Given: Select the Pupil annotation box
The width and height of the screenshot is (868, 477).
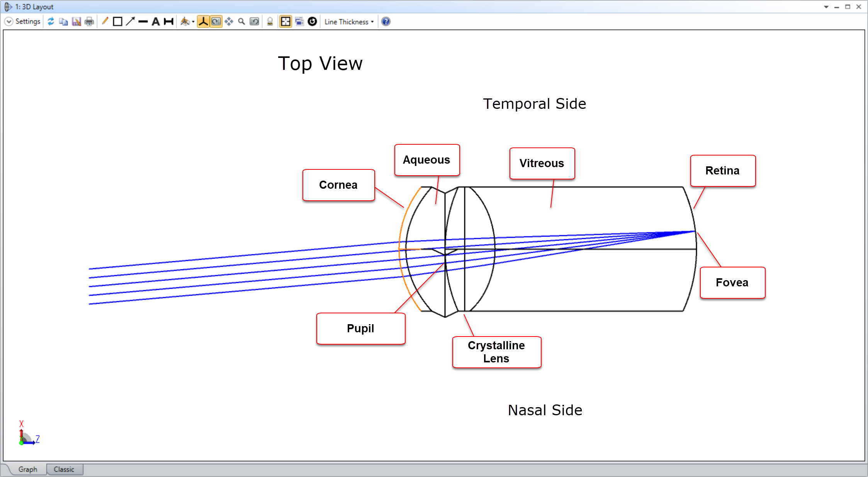Looking at the screenshot, I should (361, 329).
